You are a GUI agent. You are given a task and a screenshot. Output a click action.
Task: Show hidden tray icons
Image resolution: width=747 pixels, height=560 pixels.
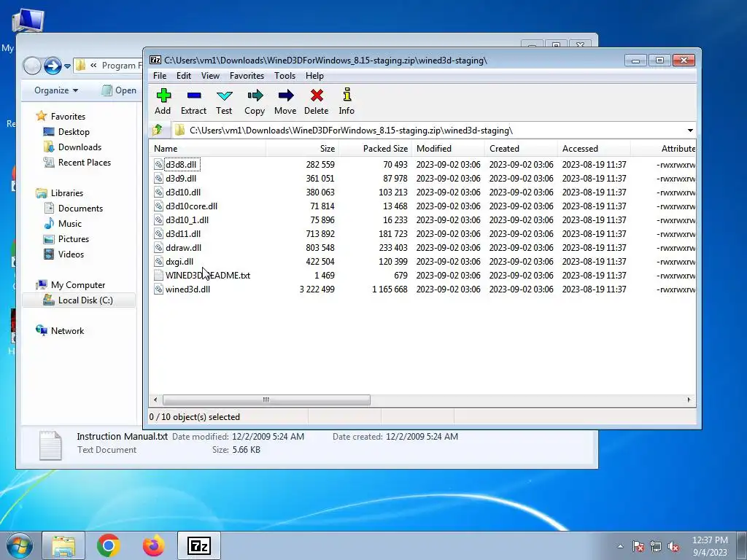pos(620,546)
